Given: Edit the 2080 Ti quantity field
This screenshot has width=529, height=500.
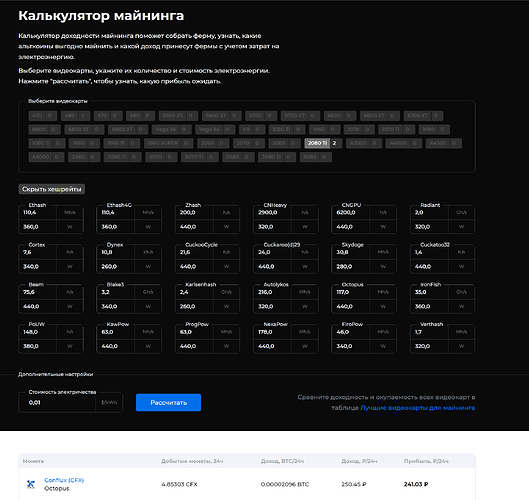Looking at the screenshot, I should [335, 143].
